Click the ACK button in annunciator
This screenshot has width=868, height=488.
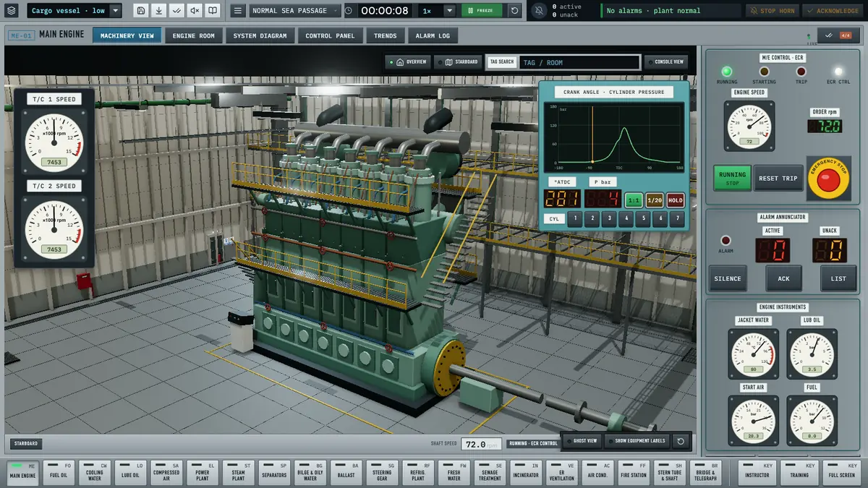783,278
